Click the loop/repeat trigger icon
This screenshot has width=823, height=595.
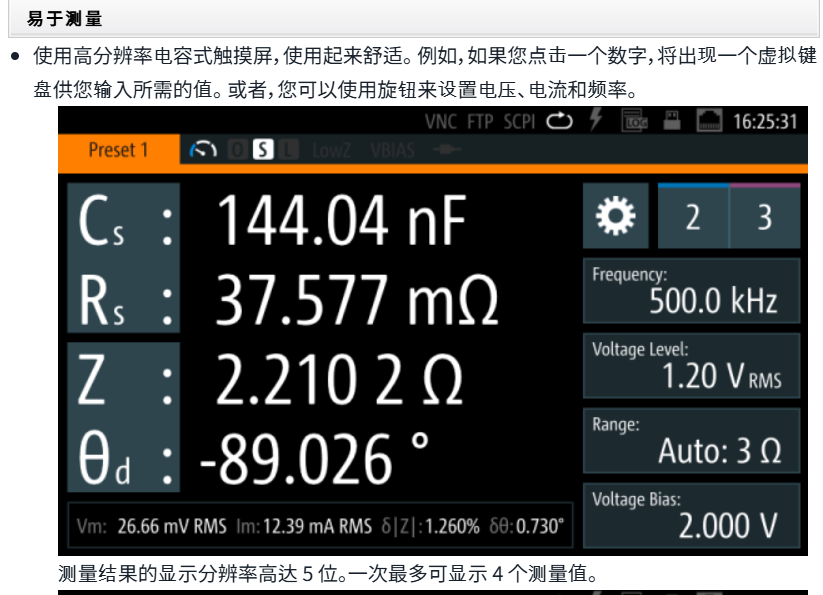pyautogui.click(x=558, y=121)
